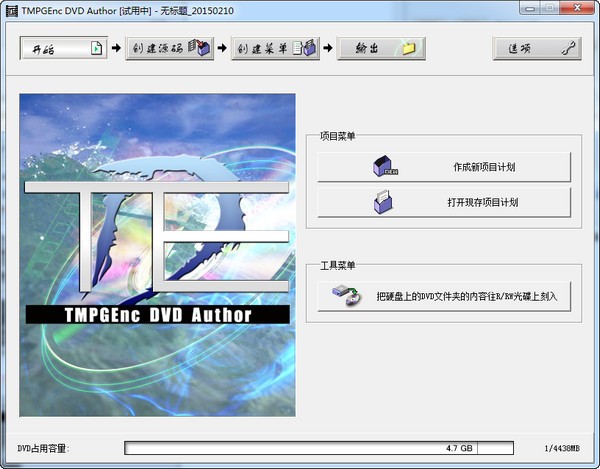This screenshot has height=469, width=600.
Task: Click the 4.7 GB capacity marker
Action: click(x=459, y=448)
